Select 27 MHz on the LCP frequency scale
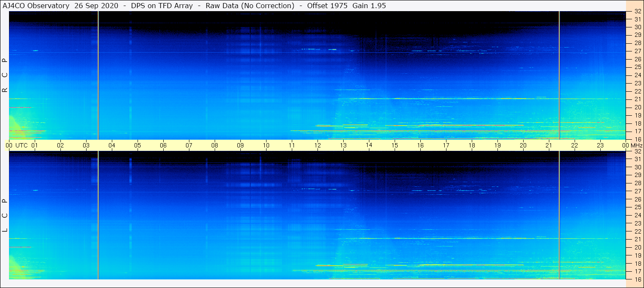This screenshot has width=644, height=288. 637,191
